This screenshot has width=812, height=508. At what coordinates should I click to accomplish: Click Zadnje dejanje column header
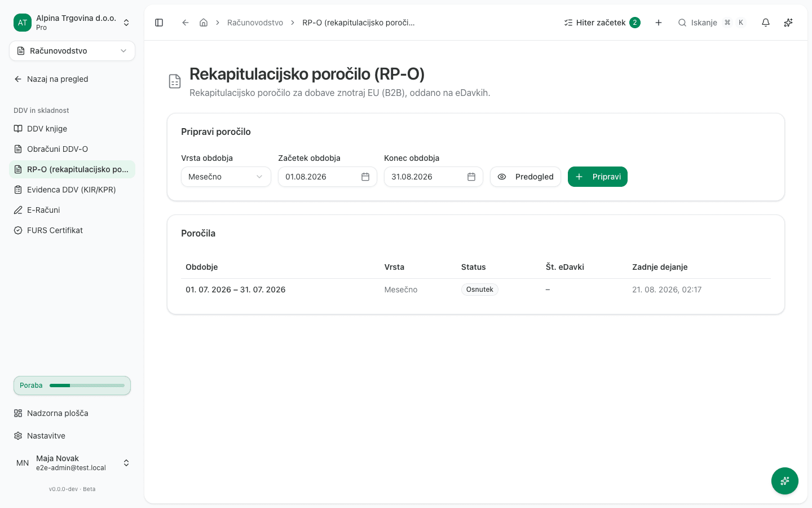point(660,267)
